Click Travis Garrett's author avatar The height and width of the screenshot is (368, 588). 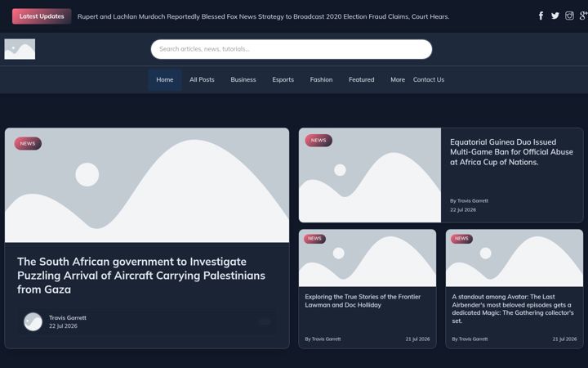tap(33, 322)
